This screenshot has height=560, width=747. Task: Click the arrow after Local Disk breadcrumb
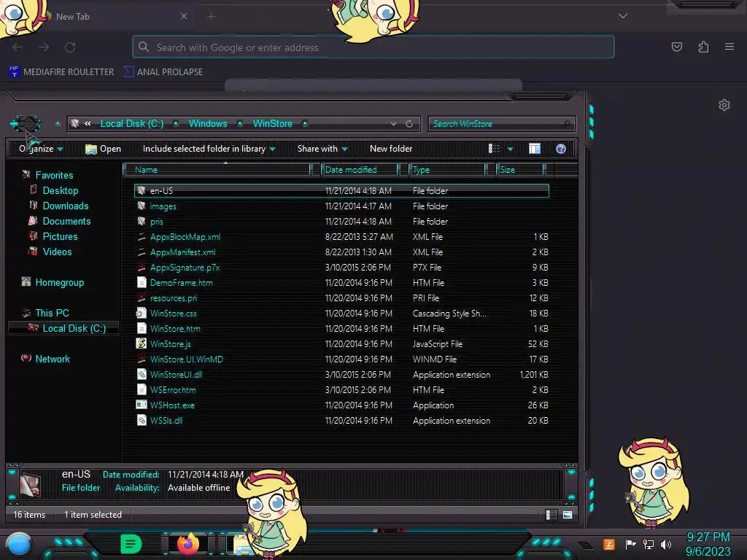176,124
